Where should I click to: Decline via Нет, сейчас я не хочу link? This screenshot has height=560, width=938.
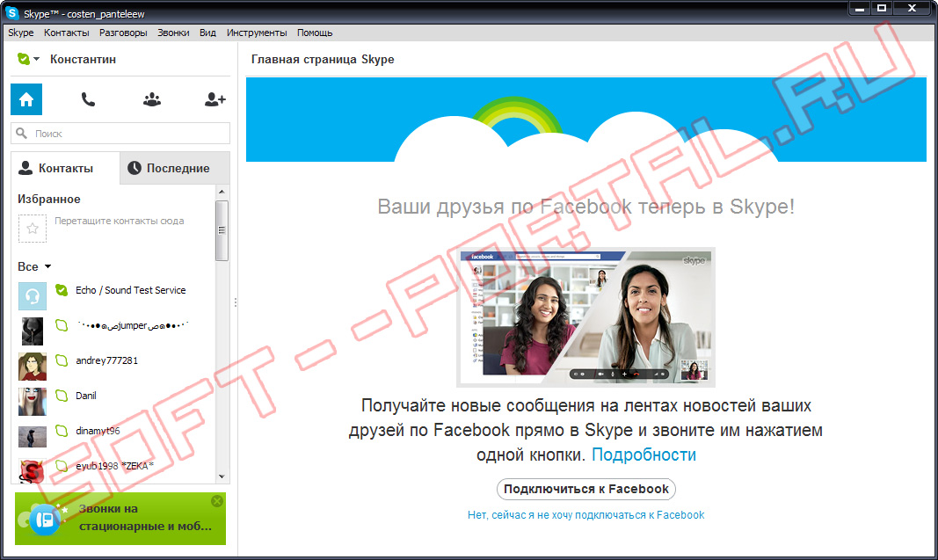pyautogui.click(x=586, y=514)
